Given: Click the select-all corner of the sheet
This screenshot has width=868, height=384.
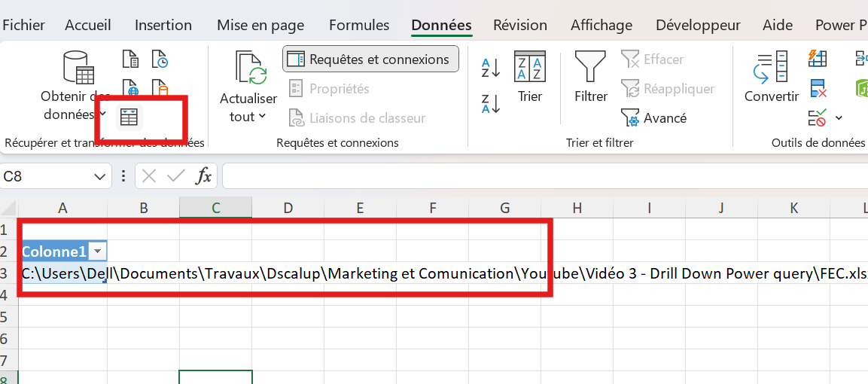Looking at the screenshot, I should [x=9, y=208].
